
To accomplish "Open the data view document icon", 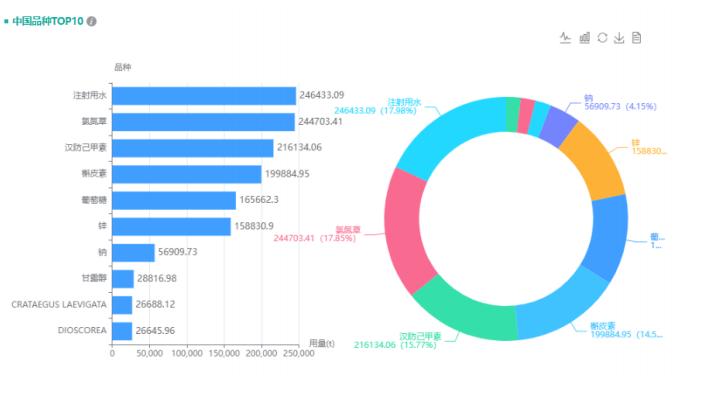I will (636, 38).
